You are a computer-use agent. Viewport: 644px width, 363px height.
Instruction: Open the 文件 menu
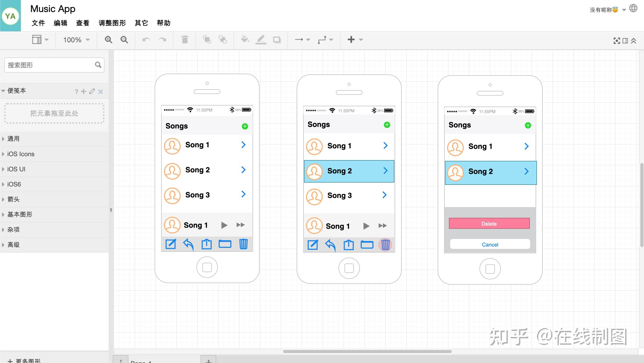[x=38, y=23]
